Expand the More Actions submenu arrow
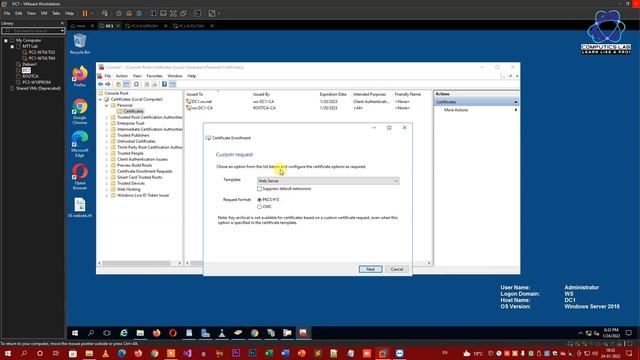The height and width of the screenshot is (360, 640). tap(516, 110)
